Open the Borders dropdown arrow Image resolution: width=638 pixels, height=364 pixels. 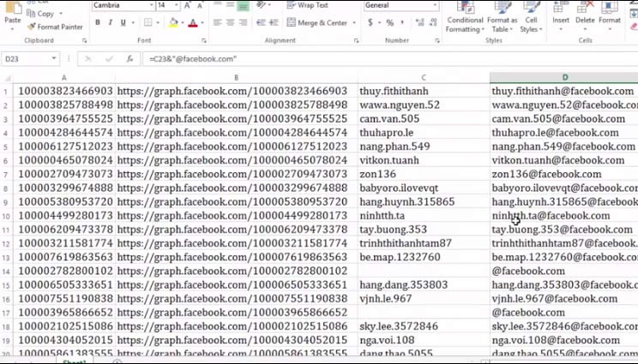pyautogui.click(x=158, y=23)
